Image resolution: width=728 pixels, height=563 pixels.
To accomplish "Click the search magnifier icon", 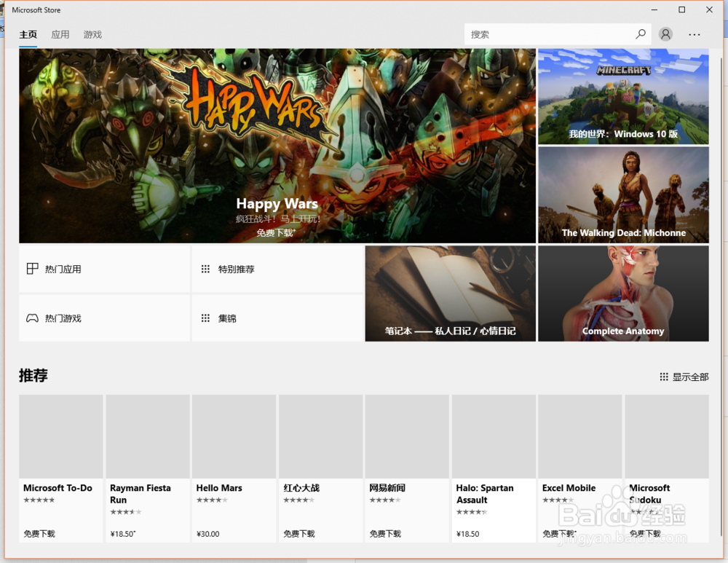I will 641,34.
